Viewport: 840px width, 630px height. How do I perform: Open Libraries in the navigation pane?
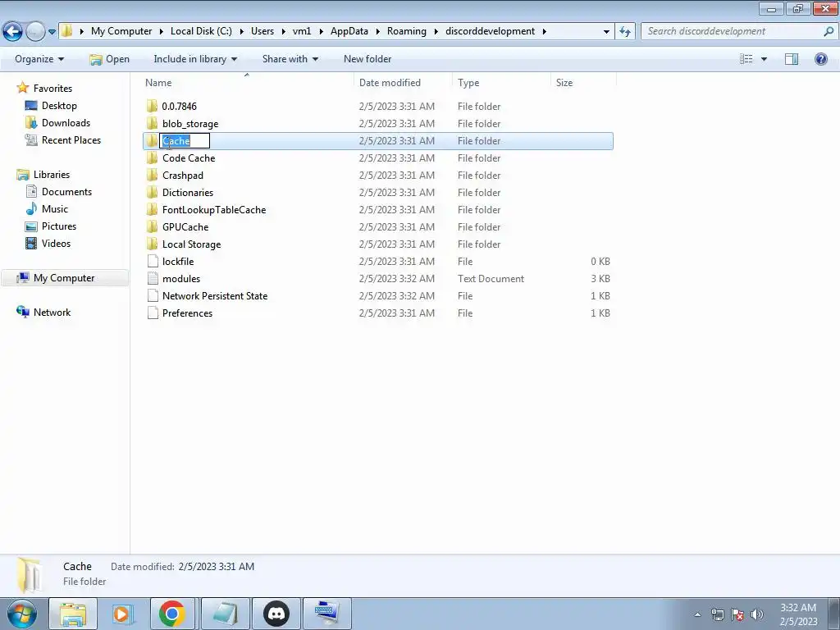(x=52, y=175)
